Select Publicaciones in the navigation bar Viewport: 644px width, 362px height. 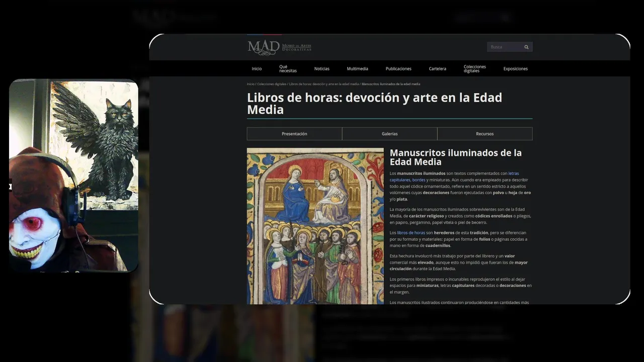tap(398, 69)
